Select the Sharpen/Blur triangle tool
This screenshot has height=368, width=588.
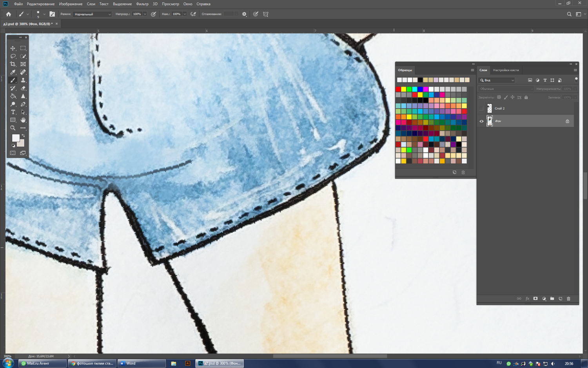point(23,96)
